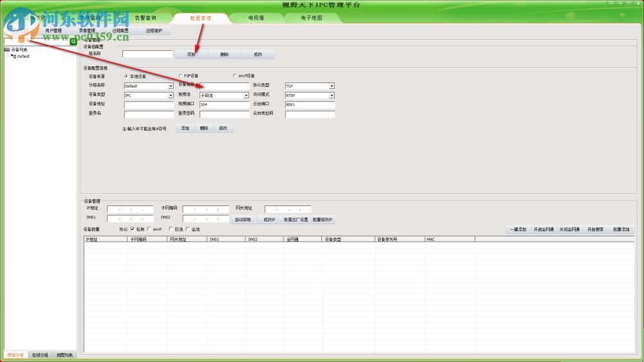Select the P2P设备 radio button
This screenshot has width=644, height=362.
tap(180, 76)
